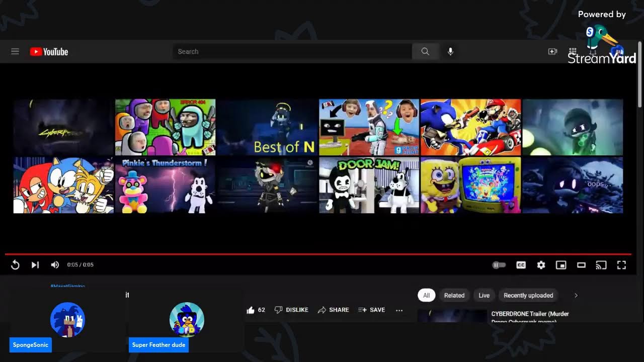Toggle the autoplay switch
Viewport: 644px width, 362px height.
(x=499, y=265)
